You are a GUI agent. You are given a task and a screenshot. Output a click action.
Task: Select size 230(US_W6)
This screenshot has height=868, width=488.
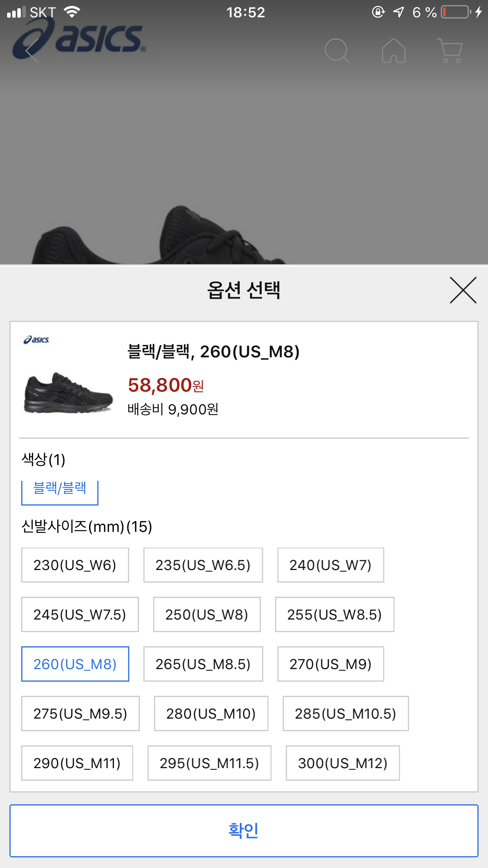point(75,565)
